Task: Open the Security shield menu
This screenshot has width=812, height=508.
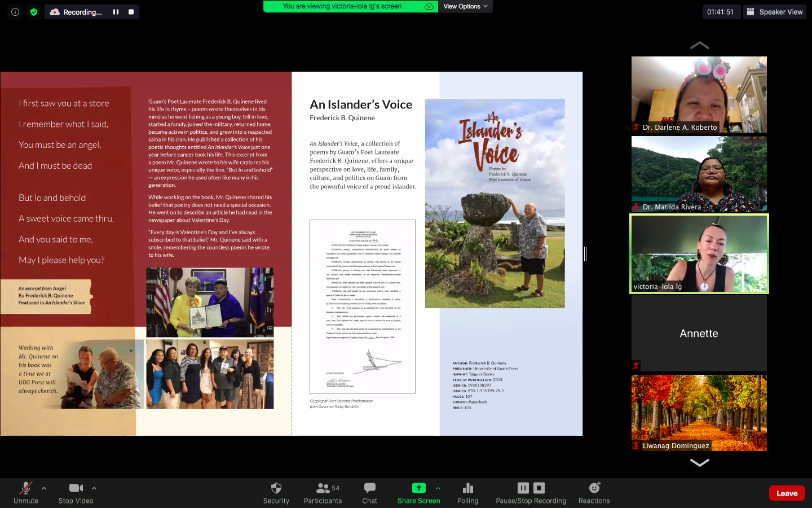Action: [276, 492]
